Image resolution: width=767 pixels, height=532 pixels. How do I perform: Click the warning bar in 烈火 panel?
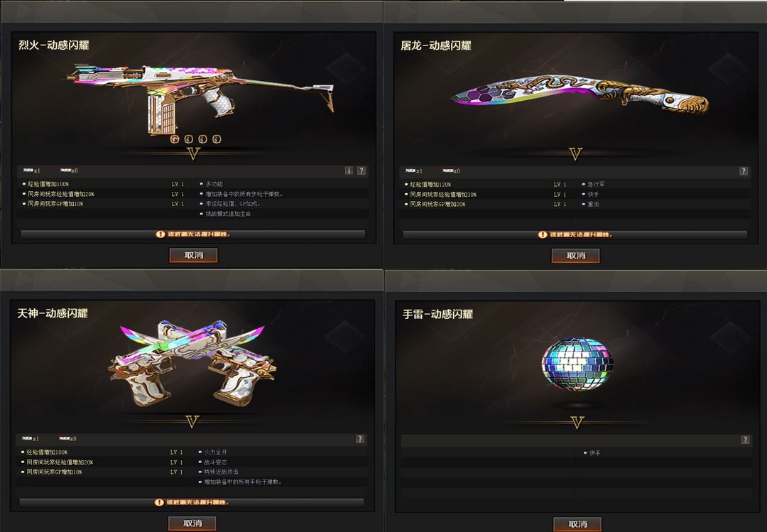tap(192, 234)
